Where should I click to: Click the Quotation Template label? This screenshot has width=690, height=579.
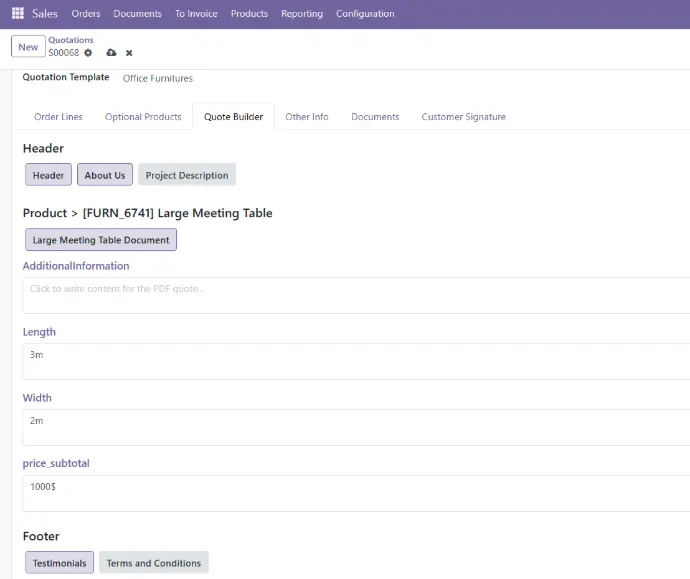point(66,77)
